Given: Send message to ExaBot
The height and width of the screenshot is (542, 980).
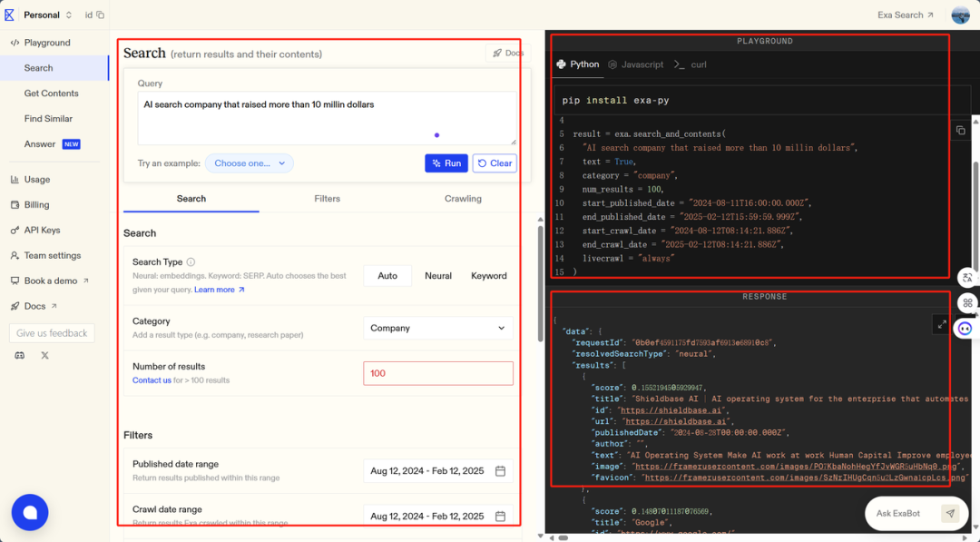Looking at the screenshot, I should pos(950,513).
